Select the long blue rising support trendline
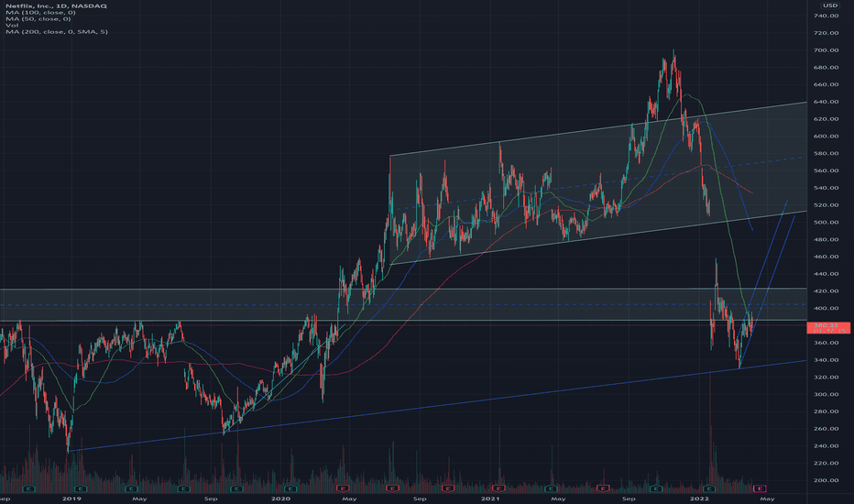The width and height of the screenshot is (854, 504). coord(436,406)
